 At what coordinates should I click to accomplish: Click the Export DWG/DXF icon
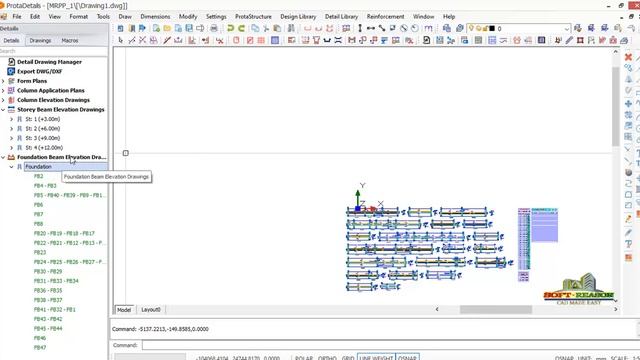pyautogui.click(x=11, y=71)
